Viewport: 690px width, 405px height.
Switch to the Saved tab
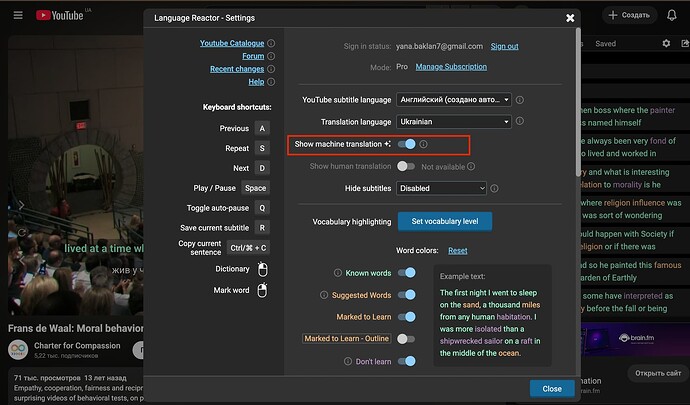coord(606,44)
